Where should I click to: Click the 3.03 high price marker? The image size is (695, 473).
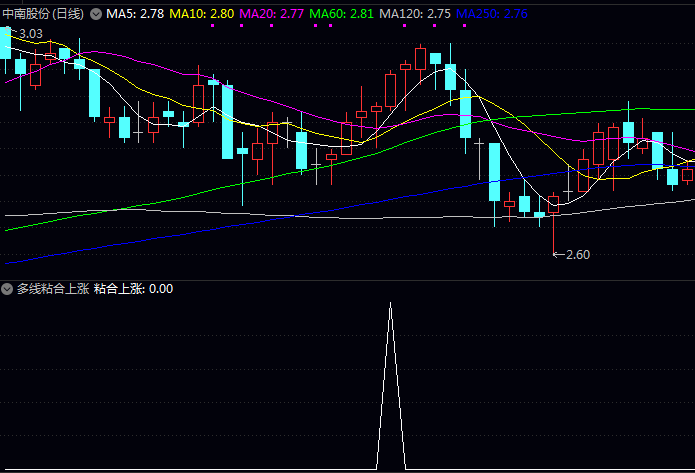(30, 34)
